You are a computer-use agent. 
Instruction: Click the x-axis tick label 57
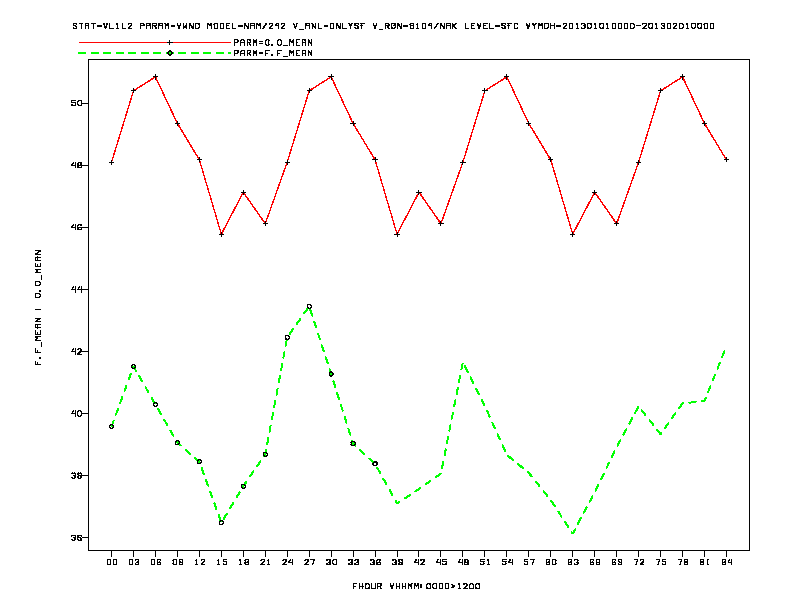[x=529, y=562]
